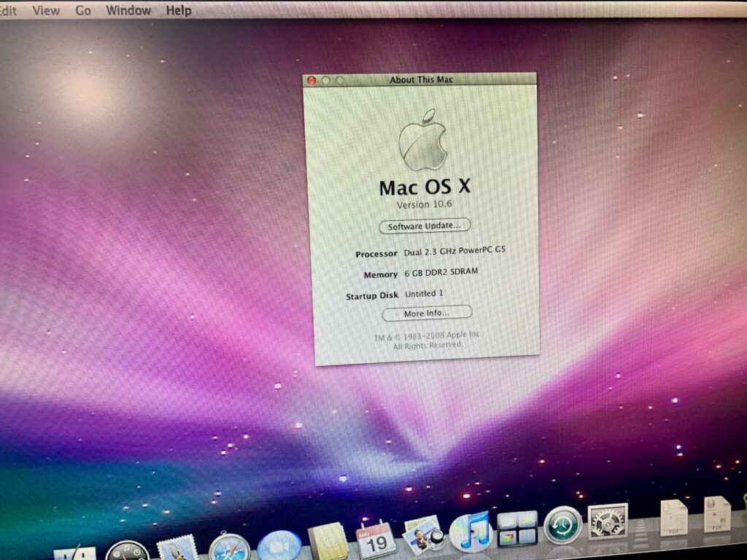The height and width of the screenshot is (560, 747).
Task: Click the Apple copyright notice text
Action: point(427,340)
